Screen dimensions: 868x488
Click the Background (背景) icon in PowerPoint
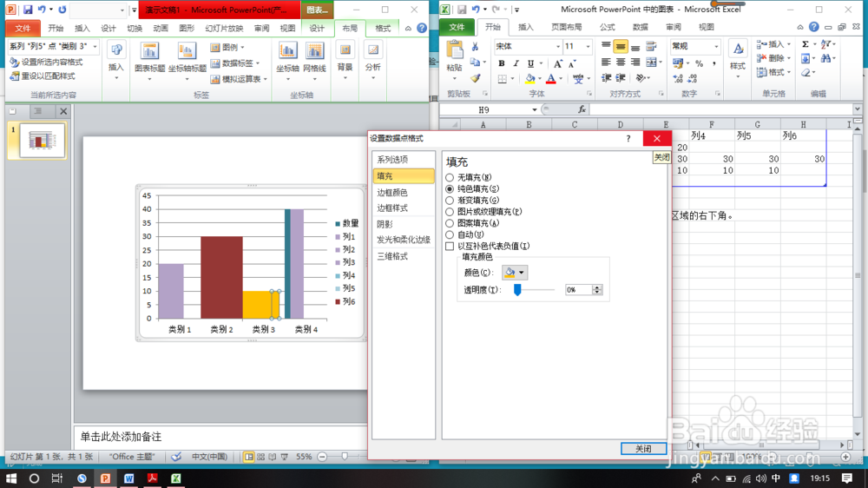[x=345, y=51]
